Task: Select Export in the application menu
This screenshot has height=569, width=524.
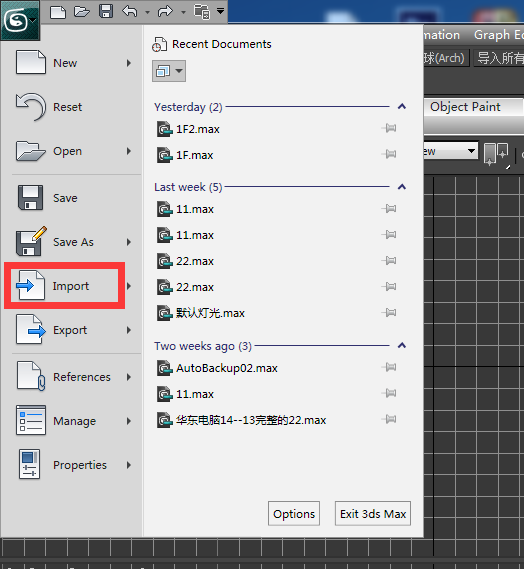Action: tap(73, 330)
